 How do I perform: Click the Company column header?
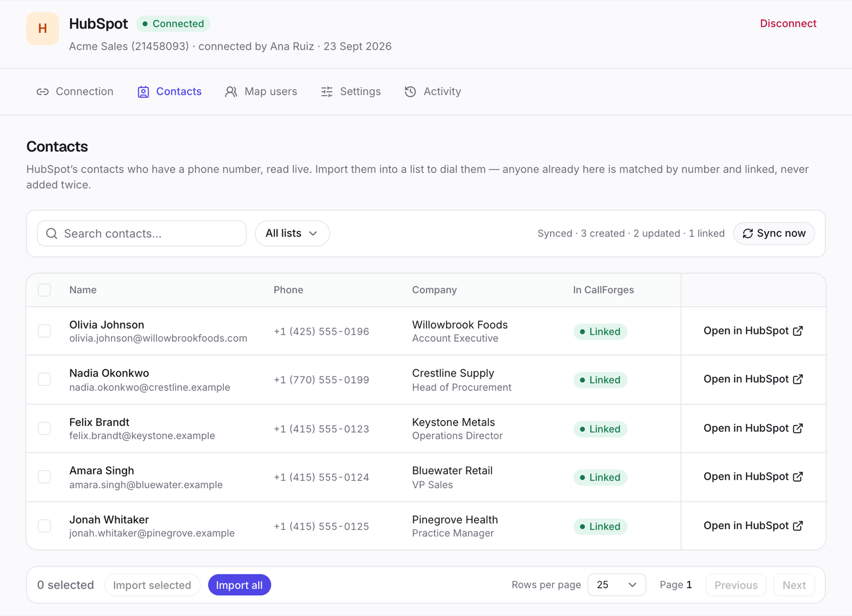coord(435,290)
